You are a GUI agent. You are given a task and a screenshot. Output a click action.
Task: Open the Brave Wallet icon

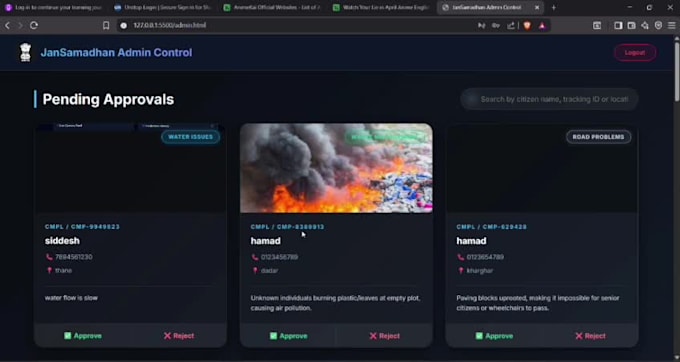pyautogui.click(x=631, y=26)
